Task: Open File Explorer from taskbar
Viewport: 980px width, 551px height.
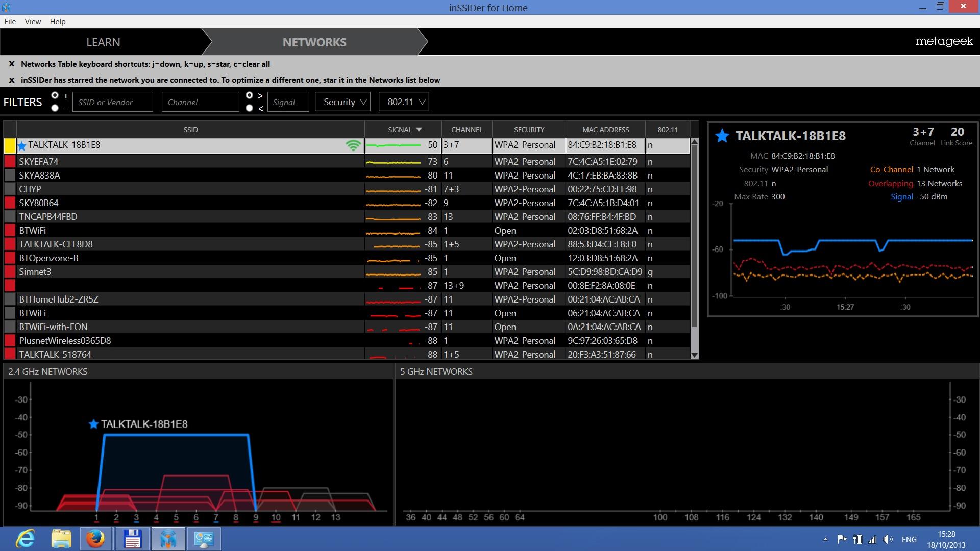Action: point(61,539)
